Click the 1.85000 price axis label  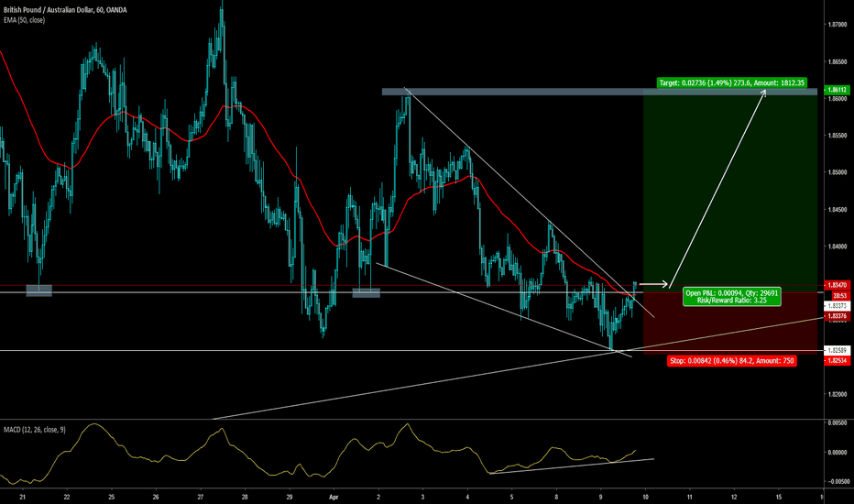(838, 172)
